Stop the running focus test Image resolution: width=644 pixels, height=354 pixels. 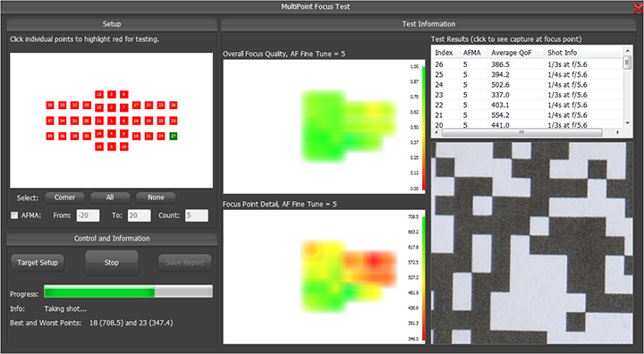point(111,263)
